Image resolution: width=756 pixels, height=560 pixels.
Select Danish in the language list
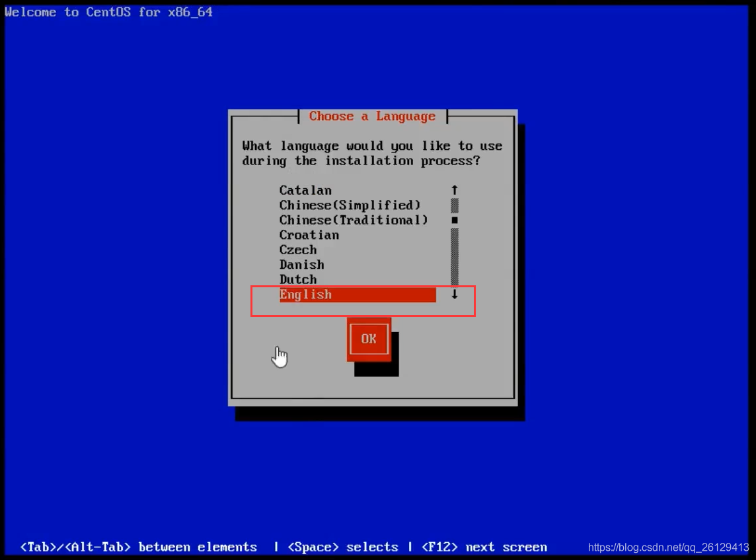(302, 265)
